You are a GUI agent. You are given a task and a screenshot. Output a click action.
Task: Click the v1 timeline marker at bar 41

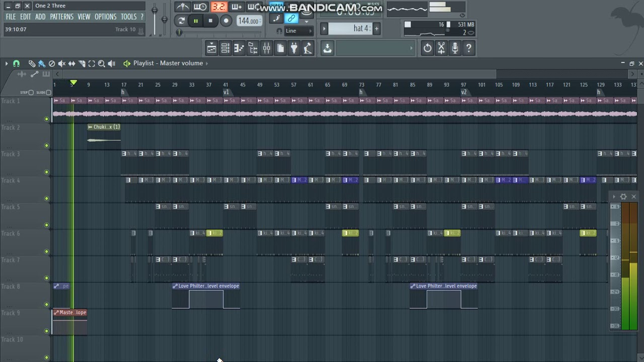tap(226, 92)
